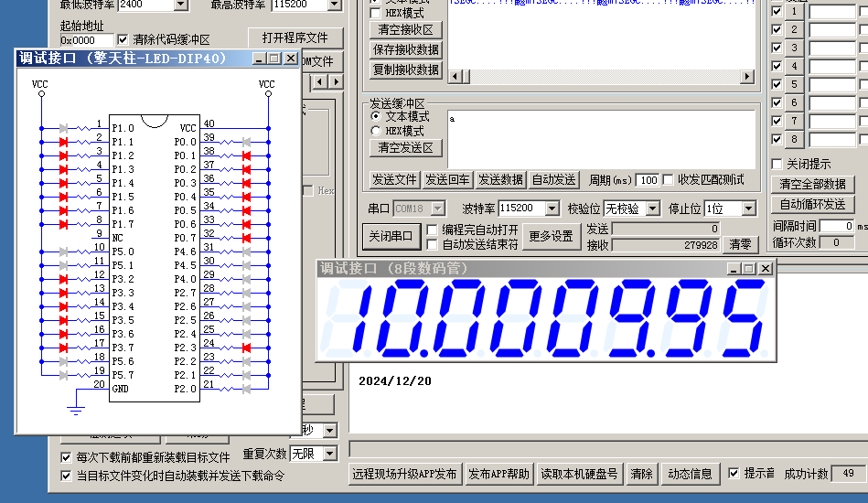Viewport: 868px width, 503px height.
Task: Expand the parity bit dropdown
Action: [x=652, y=209]
